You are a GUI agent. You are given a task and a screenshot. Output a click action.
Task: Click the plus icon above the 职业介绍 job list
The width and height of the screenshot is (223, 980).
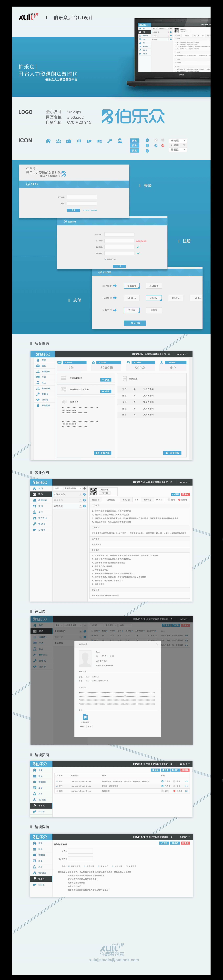84,489
